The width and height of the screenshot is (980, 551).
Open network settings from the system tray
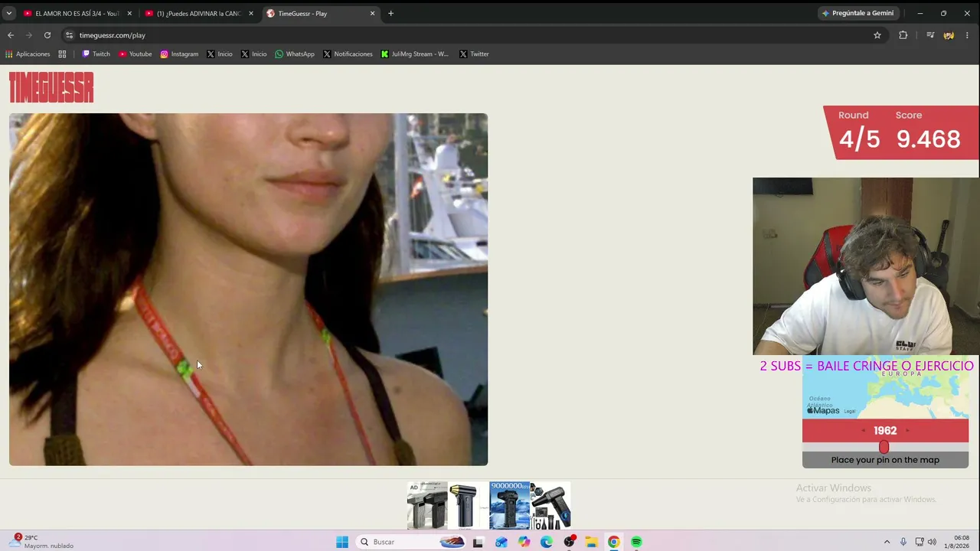tap(920, 542)
